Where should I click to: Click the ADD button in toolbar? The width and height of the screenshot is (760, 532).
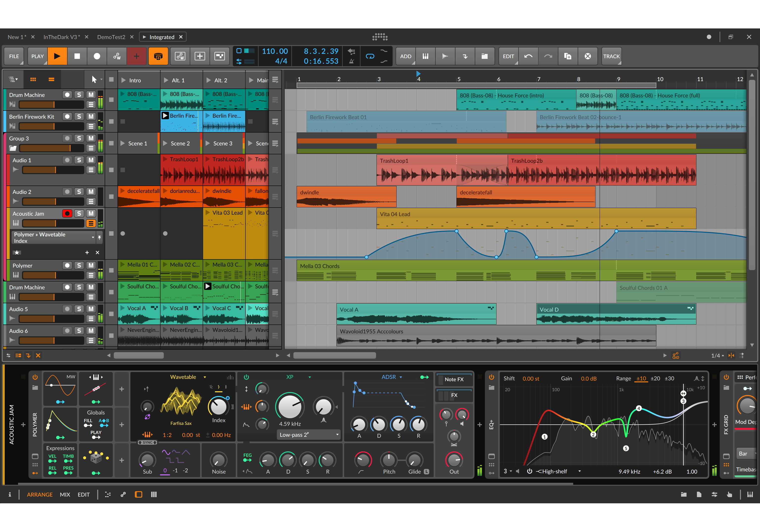[x=405, y=56]
